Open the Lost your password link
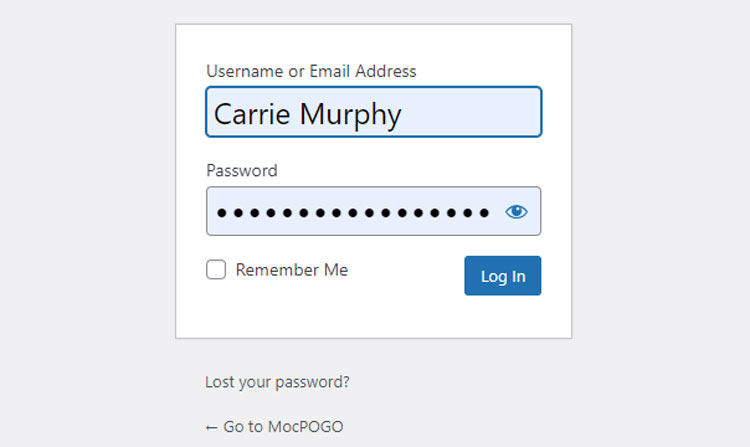 pos(277,382)
